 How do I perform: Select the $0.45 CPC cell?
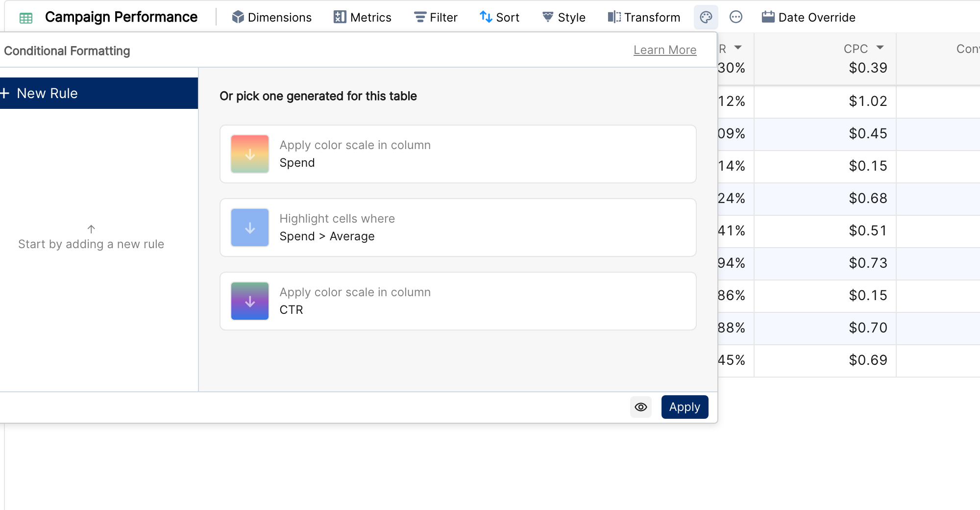(x=825, y=134)
